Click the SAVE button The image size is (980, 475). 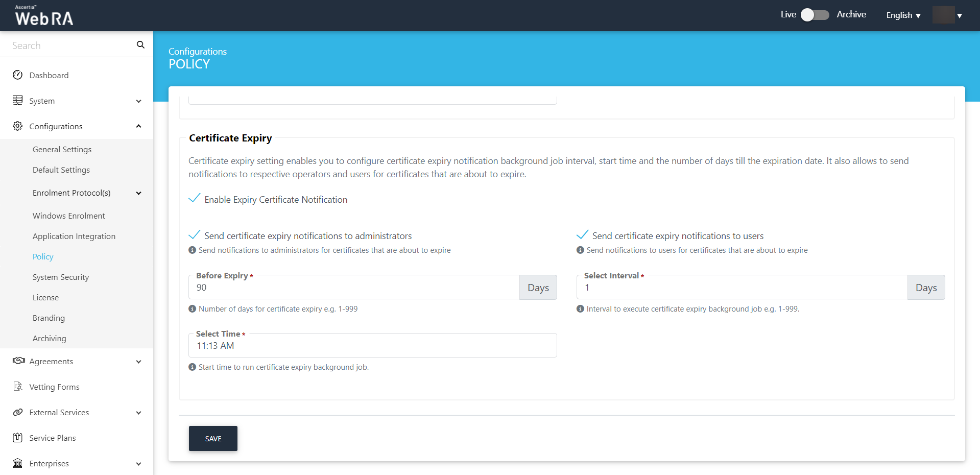pos(213,438)
